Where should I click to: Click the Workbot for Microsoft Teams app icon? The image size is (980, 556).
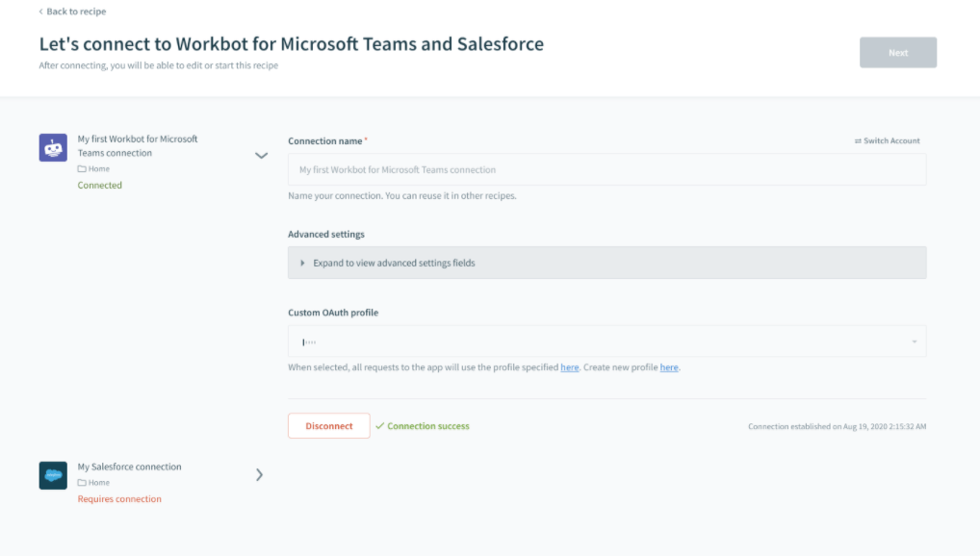(x=52, y=147)
